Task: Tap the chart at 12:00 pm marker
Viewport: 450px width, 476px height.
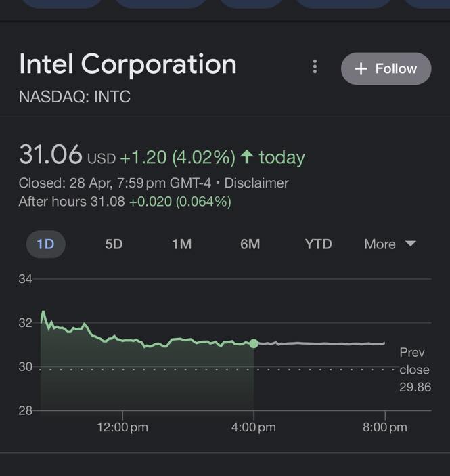Action: tap(122, 427)
